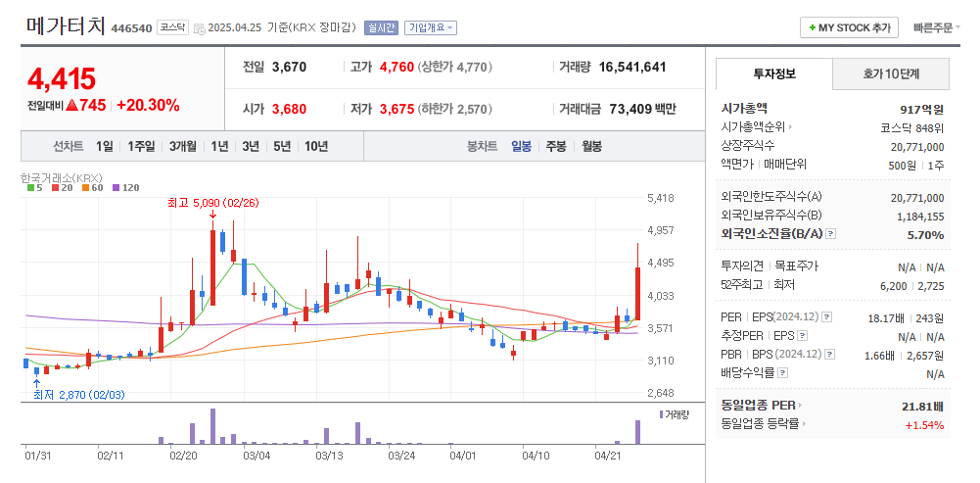This screenshot has height=483, width=980.
Task: Select the 일봉 candlestick chart
Action: pyautogui.click(x=521, y=146)
